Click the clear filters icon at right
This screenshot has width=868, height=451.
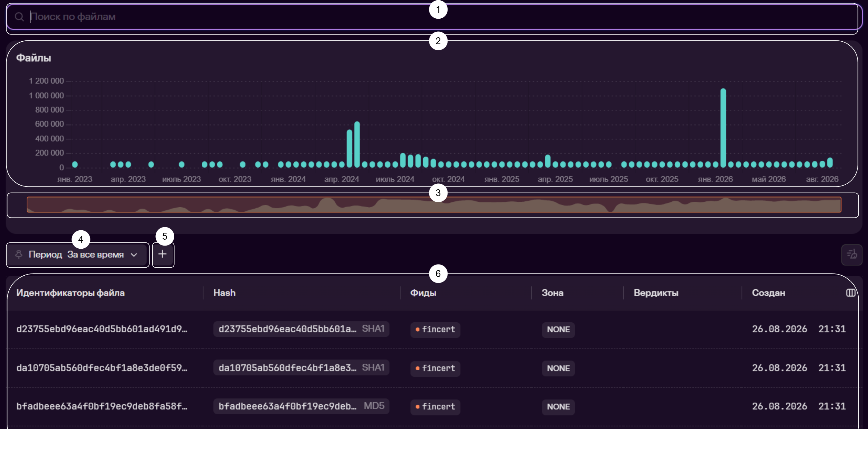tap(852, 255)
